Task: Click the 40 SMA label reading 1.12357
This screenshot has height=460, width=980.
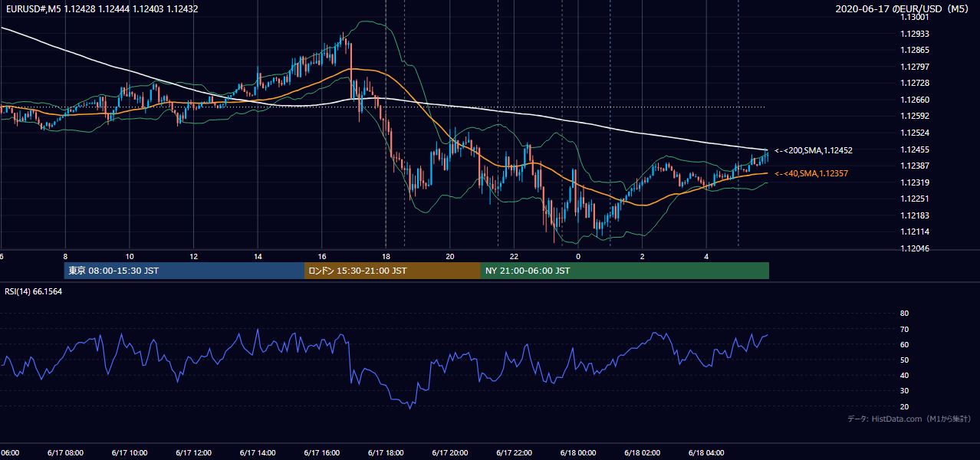Action: (811, 174)
